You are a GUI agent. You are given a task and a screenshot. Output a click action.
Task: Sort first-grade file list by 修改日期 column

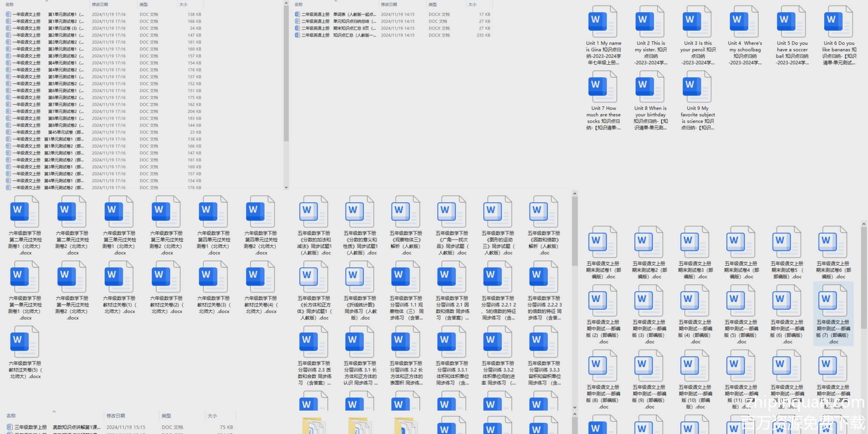tap(100, 4)
